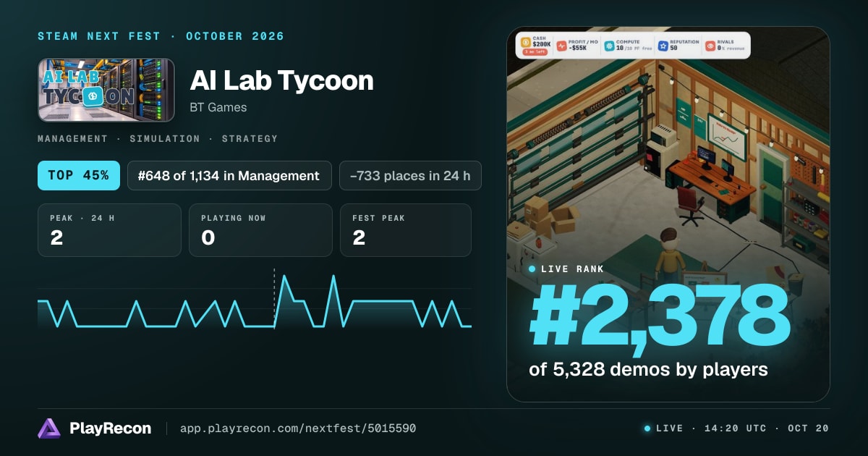
Task: Click the #648 of 1,134 in Management chip
Action: tap(229, 175)
